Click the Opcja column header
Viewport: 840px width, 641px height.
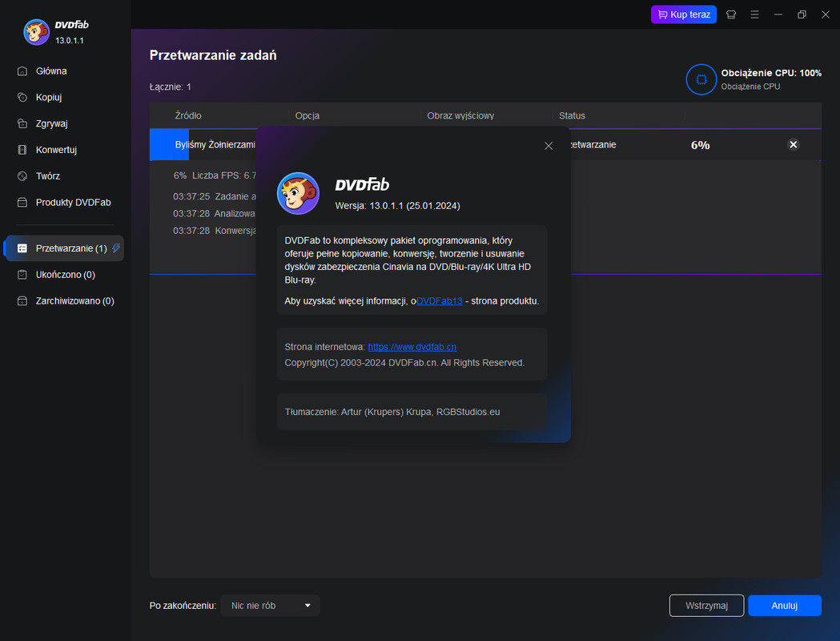tap(307, 115)
